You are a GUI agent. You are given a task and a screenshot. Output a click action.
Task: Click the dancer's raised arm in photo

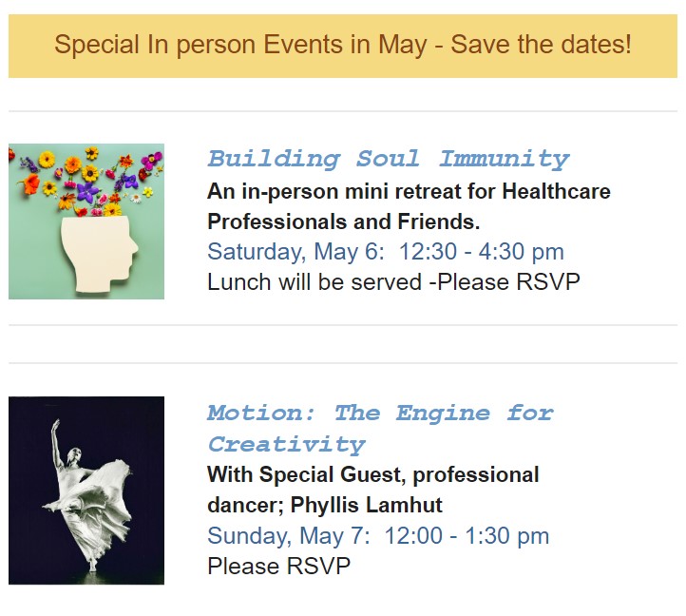pos(56,440)
